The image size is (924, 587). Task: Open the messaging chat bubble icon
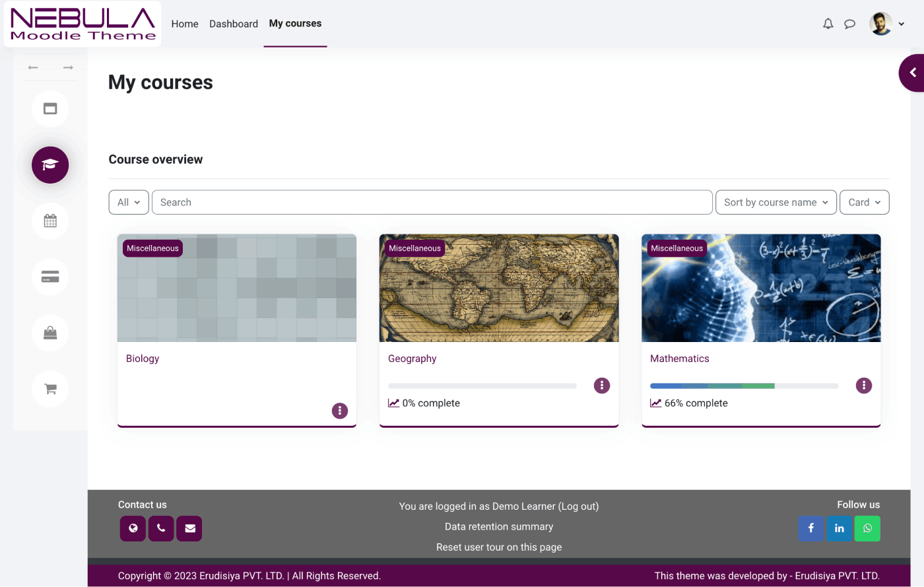point(850,24)
